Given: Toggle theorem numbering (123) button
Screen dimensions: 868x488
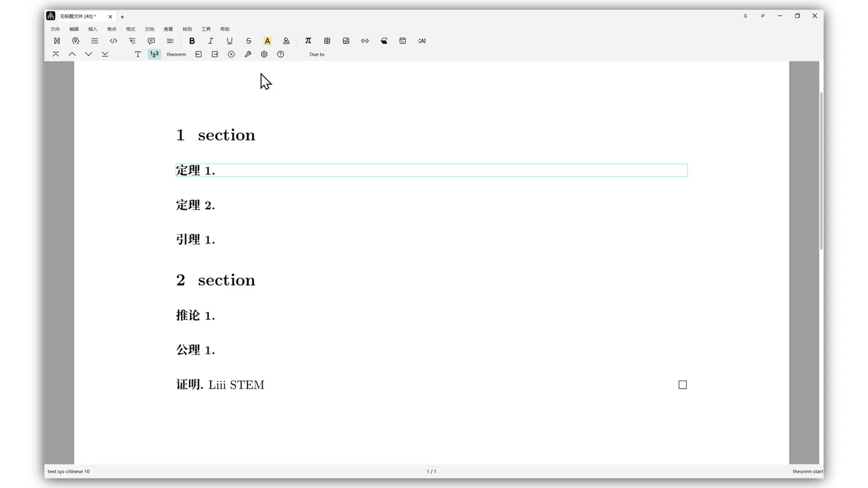Looking at the screenshot, I should pos(154,54).
